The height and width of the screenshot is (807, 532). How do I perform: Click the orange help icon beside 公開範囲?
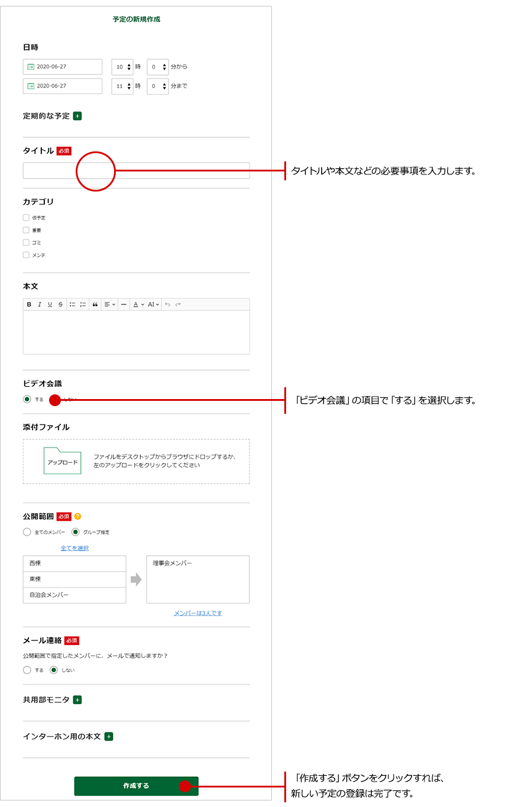77,516
